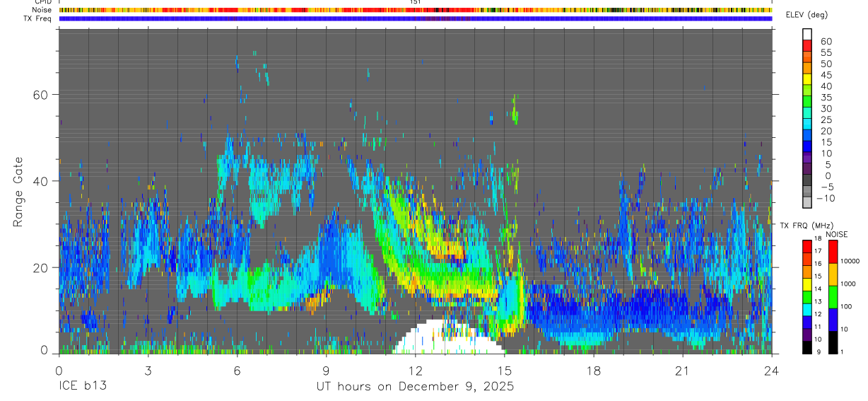Click the '16' label on TX FRQ scale
The image size is (868, 401).
click(x=818, y=264)
